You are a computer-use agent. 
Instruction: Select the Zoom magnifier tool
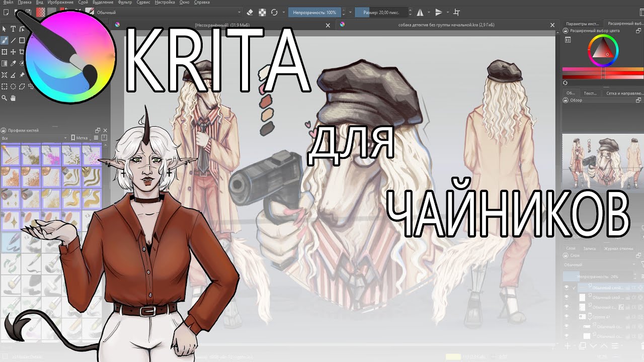click(4, 98)
